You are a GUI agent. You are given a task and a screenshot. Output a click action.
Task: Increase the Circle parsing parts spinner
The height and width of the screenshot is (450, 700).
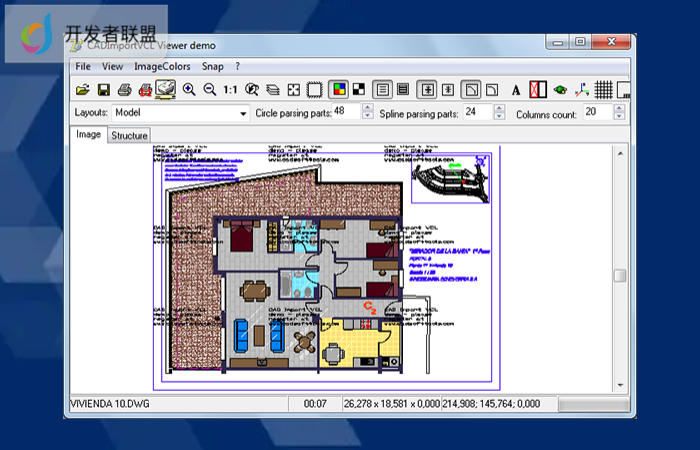(366, 109)
